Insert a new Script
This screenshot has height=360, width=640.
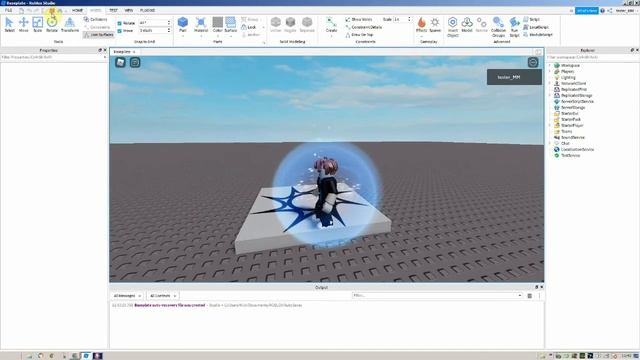coord(531,19)
